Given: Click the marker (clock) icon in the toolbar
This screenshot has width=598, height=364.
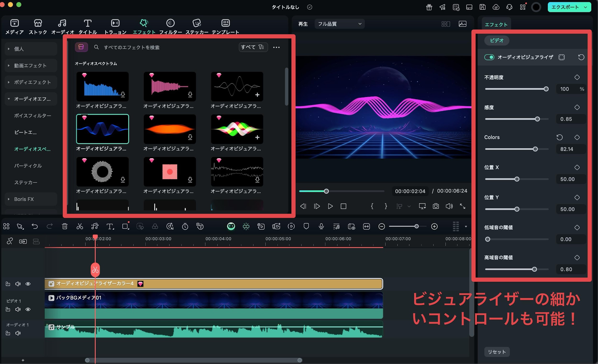Looking at the screenshot, I should click(185, 226).
